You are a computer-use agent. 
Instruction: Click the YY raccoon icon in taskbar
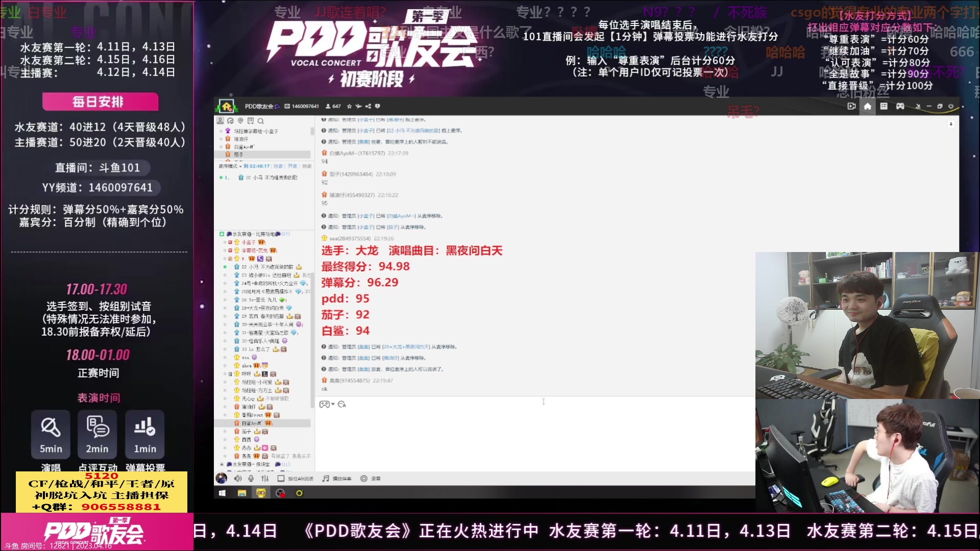[x=261, y=493]
